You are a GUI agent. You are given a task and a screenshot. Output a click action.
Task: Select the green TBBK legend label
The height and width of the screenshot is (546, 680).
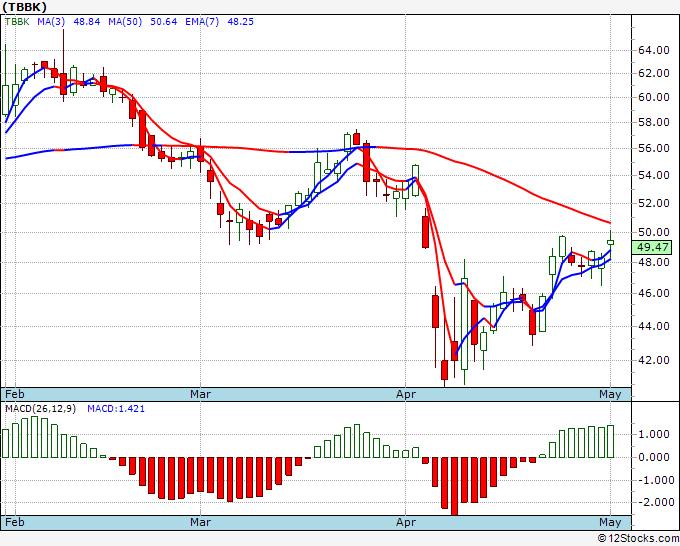pyautogui.click(x=17, y=22)
